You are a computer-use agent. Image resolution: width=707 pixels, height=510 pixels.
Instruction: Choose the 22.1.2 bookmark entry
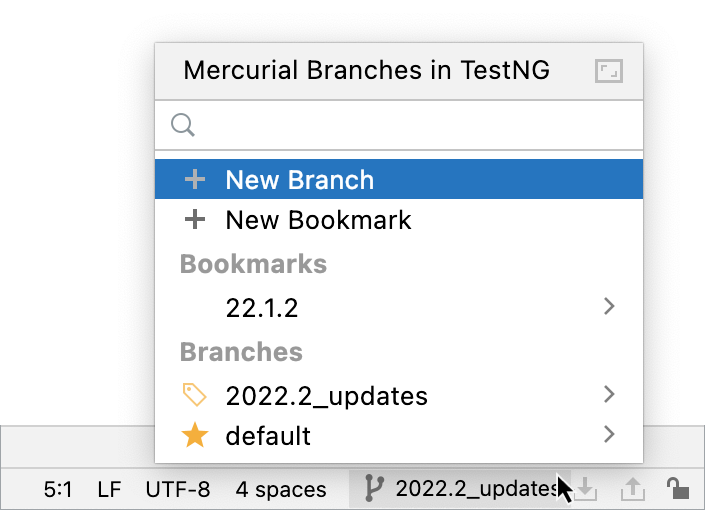click(262, 308)
